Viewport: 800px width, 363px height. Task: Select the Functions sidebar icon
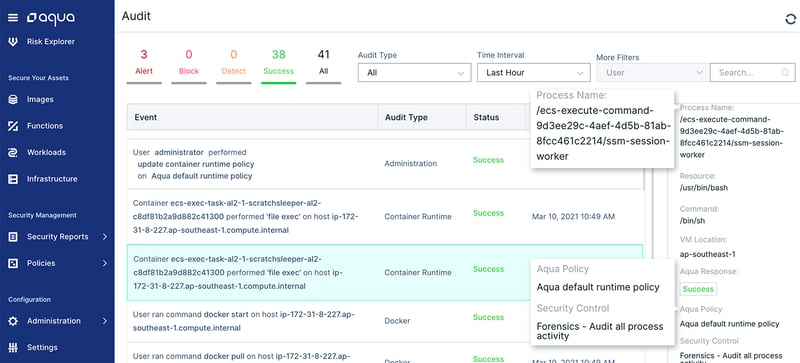click(13, 126)
